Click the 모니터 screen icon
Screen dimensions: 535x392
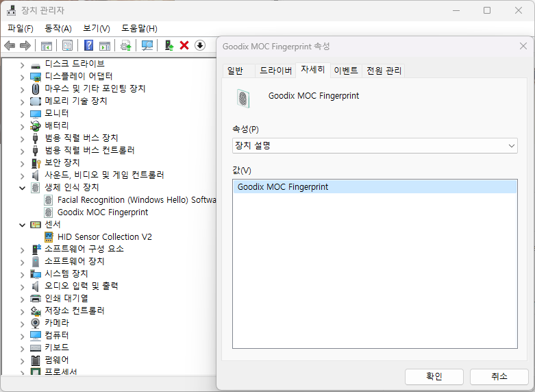(x=36, y=114)
